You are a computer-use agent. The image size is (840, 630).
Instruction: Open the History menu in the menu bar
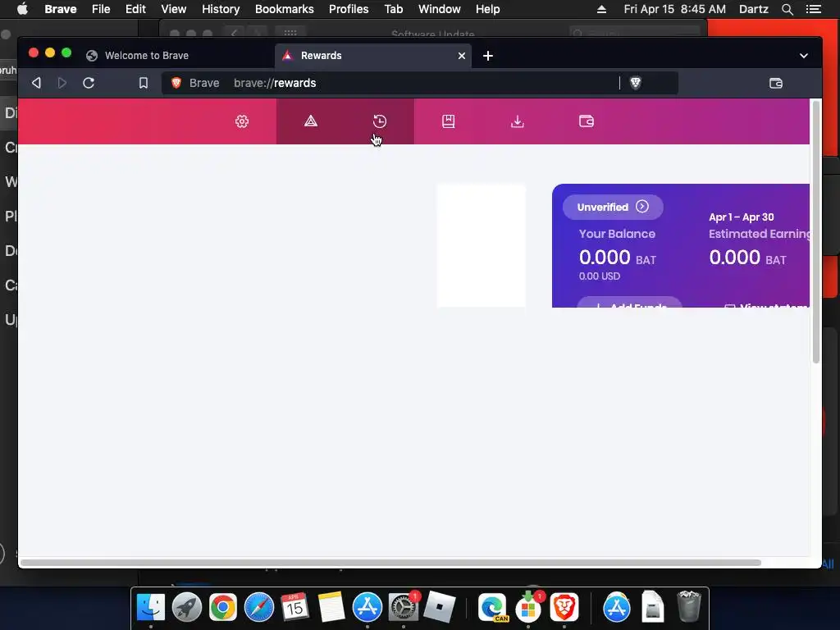coord(221,9)
